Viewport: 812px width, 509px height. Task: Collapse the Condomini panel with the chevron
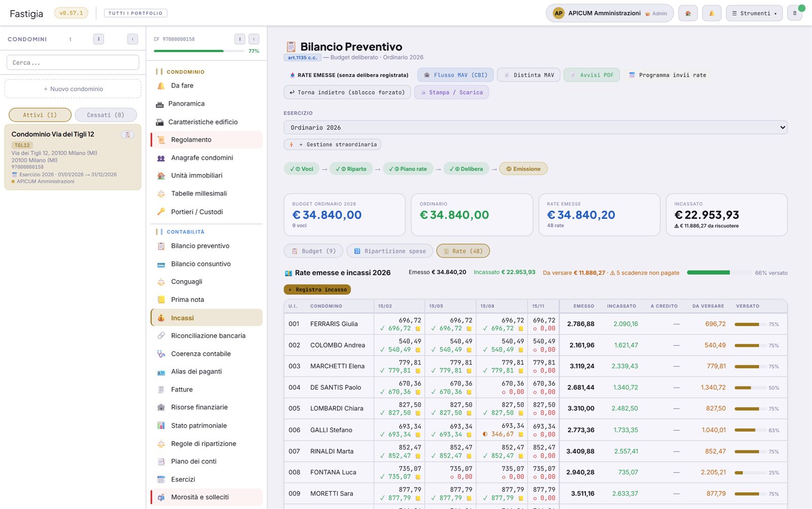click(x=132, y=39)
